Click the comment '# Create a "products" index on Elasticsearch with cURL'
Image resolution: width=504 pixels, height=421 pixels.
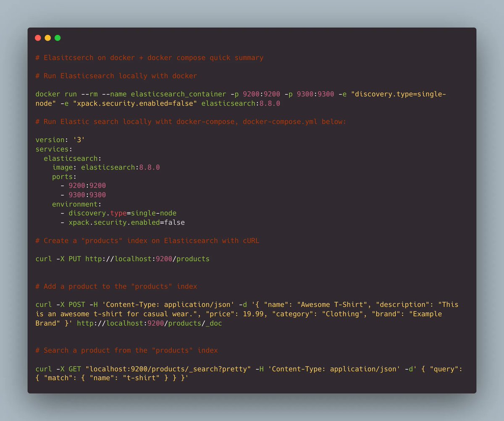pos(147,241)
